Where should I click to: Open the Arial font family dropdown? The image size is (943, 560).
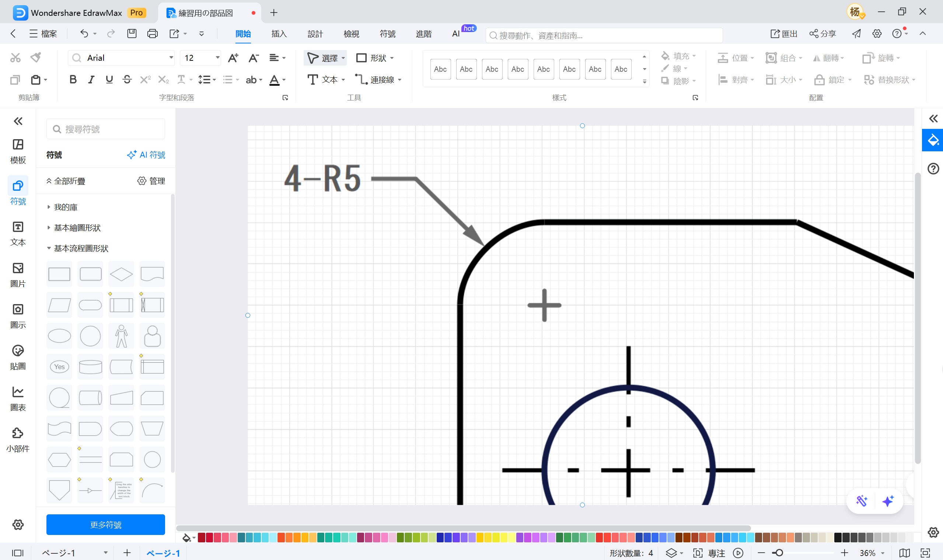pos(171,58)
